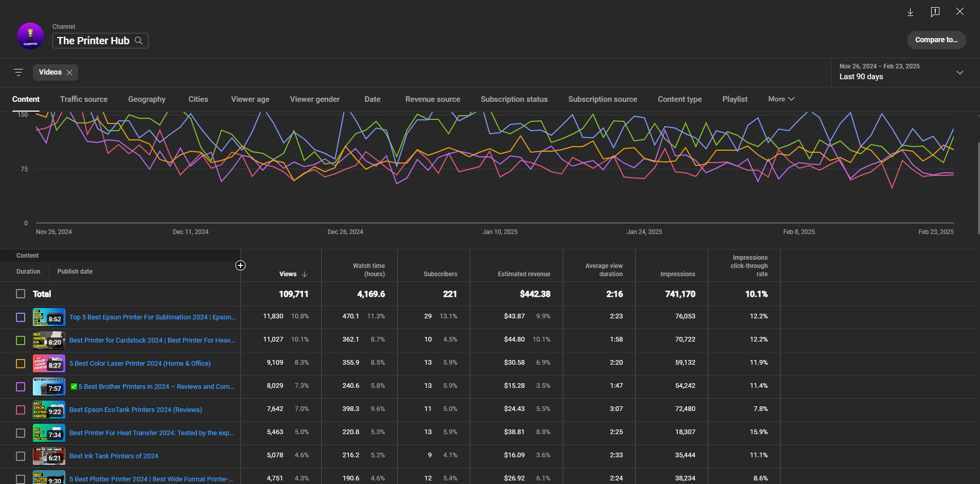Viewport: 980px width, 484px height.
Task: Click the 8:52 Epson Sublimation thumbnail
Action: (x=49, y=317)
